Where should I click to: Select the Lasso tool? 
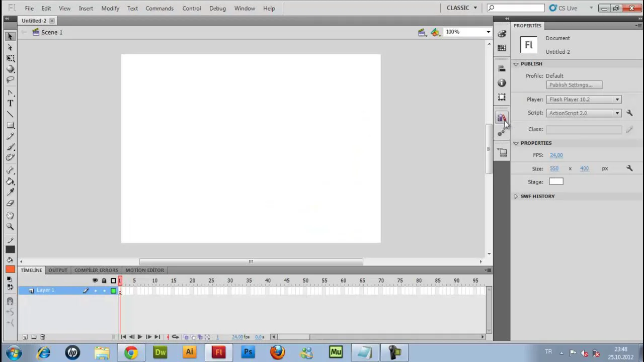point(10,79)
